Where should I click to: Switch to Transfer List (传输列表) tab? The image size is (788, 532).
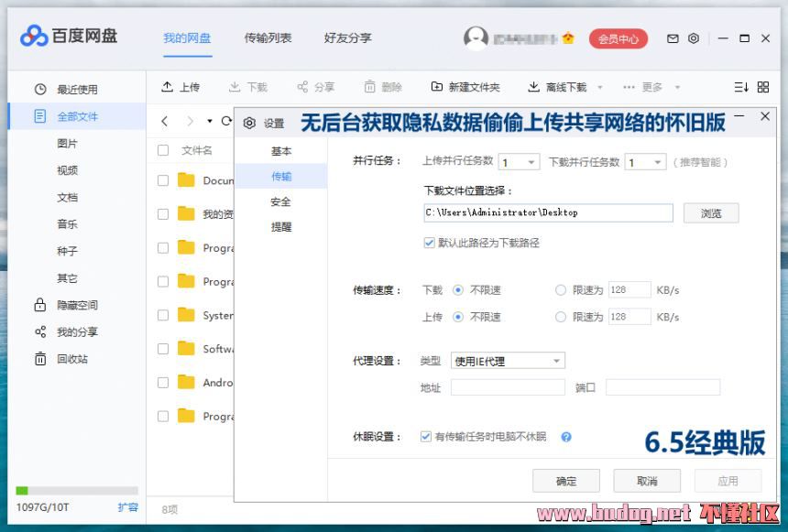click(x=268, y=38)
